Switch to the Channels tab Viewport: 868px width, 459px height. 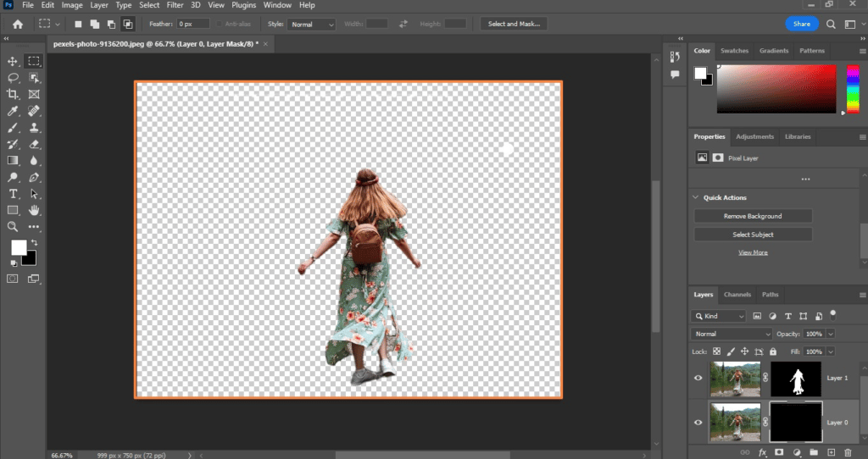point(737,295)
